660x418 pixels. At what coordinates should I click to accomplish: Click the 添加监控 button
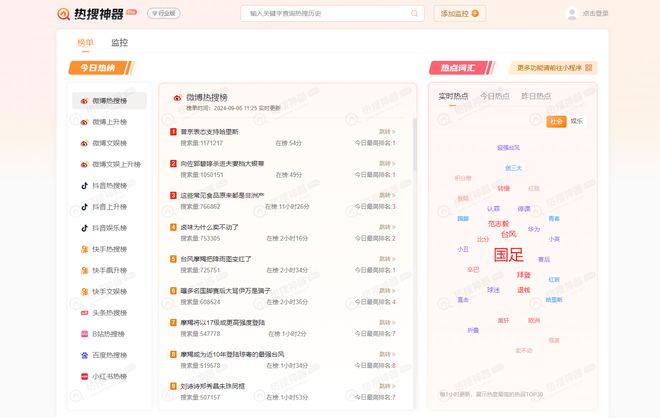point(460,13)
